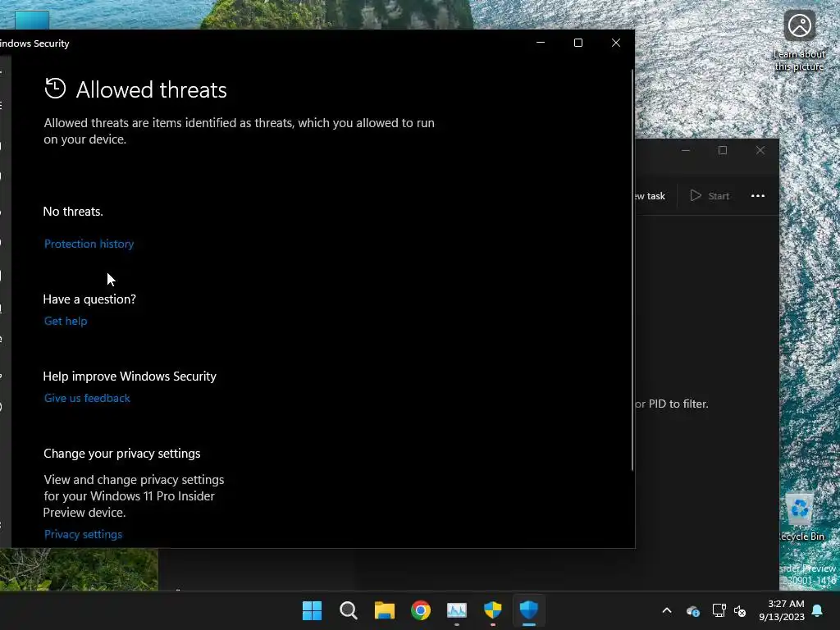Open Google Chrome from the taskbar

(x=421, y=610)
